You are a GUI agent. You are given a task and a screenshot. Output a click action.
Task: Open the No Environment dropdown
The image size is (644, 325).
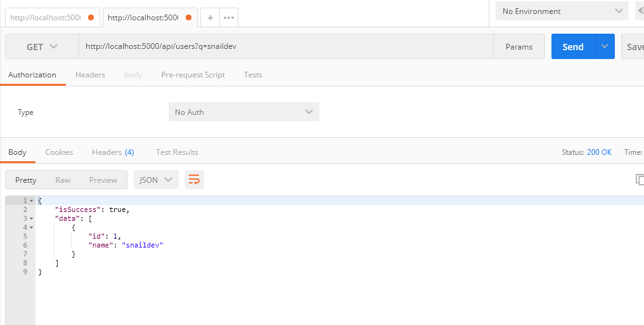pyautogui.click(x=562, y=11)
